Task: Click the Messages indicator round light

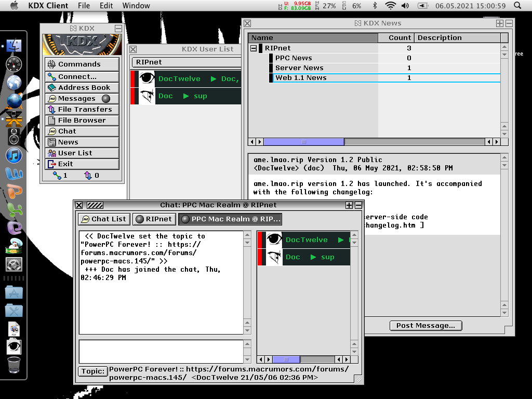Action: click(x=105, y=99)
